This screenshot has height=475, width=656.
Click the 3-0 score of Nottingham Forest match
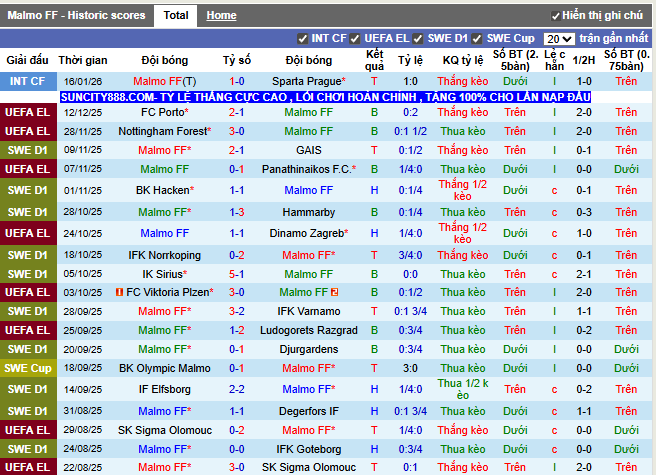tap(237, 131)
